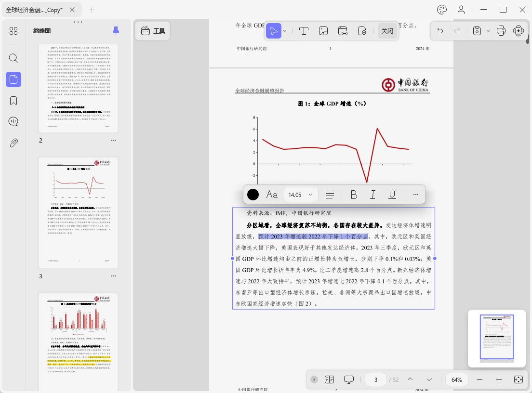Switch to the 全球经济金融 document tab
Screen dimensions: 532x393
[34, 9]
